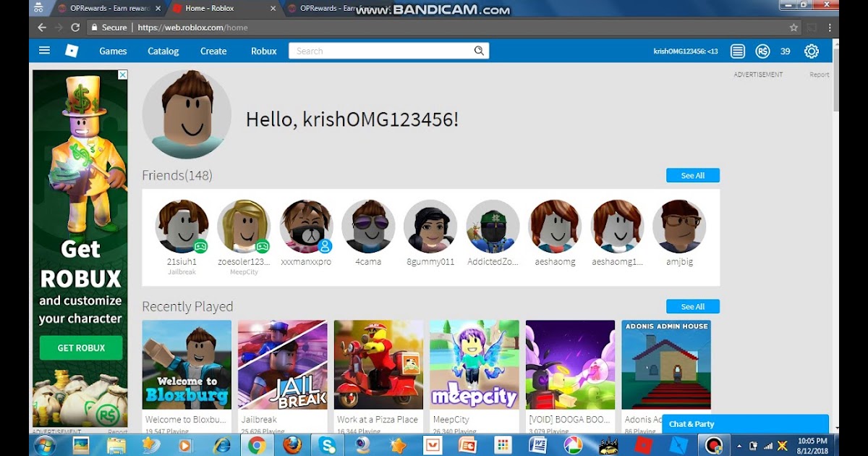Open friend aeshaomg's avatar
The width and height of the screenshot is (868, 456).
coord(555,227)
